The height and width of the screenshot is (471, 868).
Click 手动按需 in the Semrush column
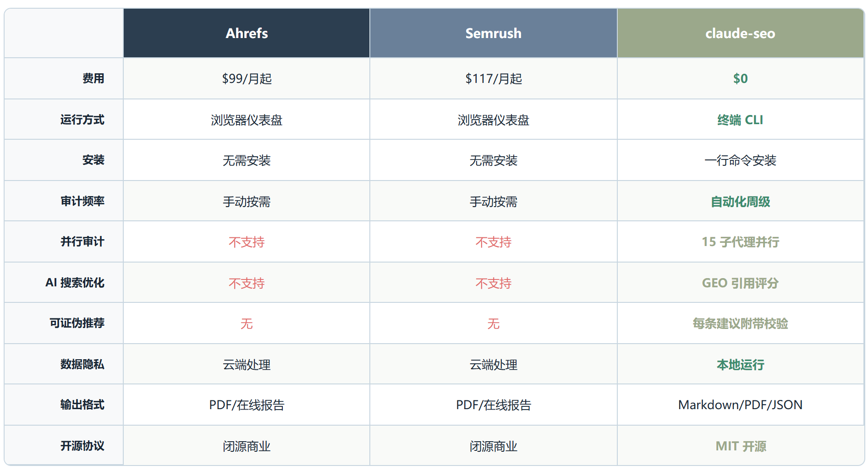pos(494,202)
